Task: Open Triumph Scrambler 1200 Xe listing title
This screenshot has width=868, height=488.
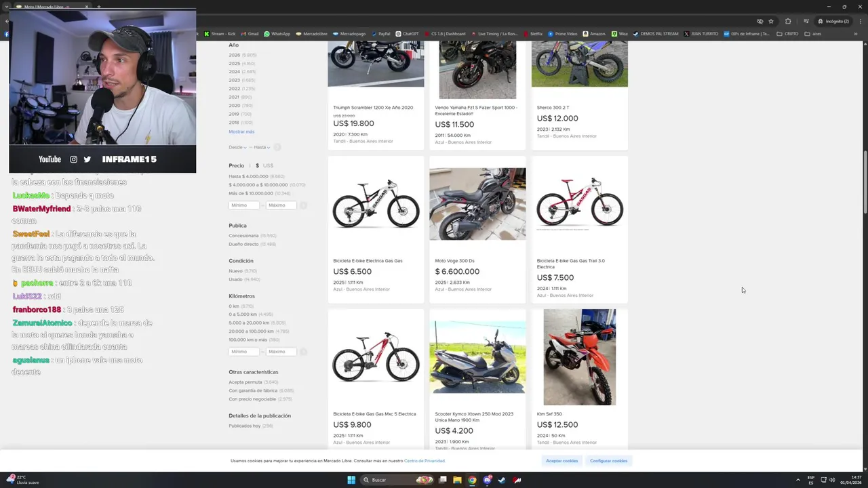Action: (x=373, y=107)
